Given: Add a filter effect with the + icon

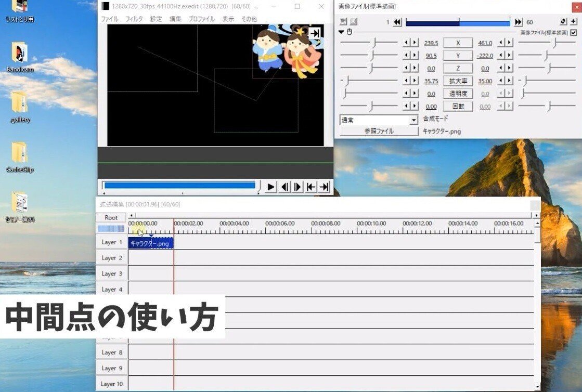Looking at the screenshot, I should tap(574, 22).
